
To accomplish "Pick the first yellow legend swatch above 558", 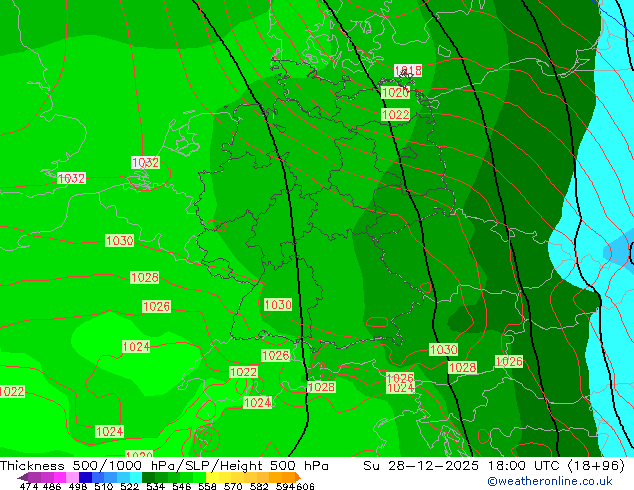I will (x=212, y=477).
